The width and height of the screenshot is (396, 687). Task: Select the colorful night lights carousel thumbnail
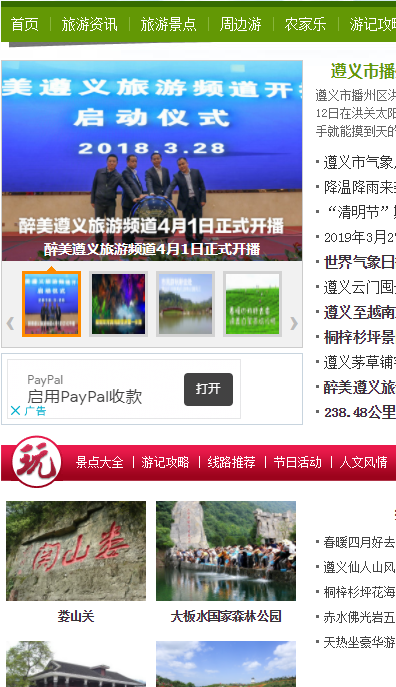click(118, 304)
